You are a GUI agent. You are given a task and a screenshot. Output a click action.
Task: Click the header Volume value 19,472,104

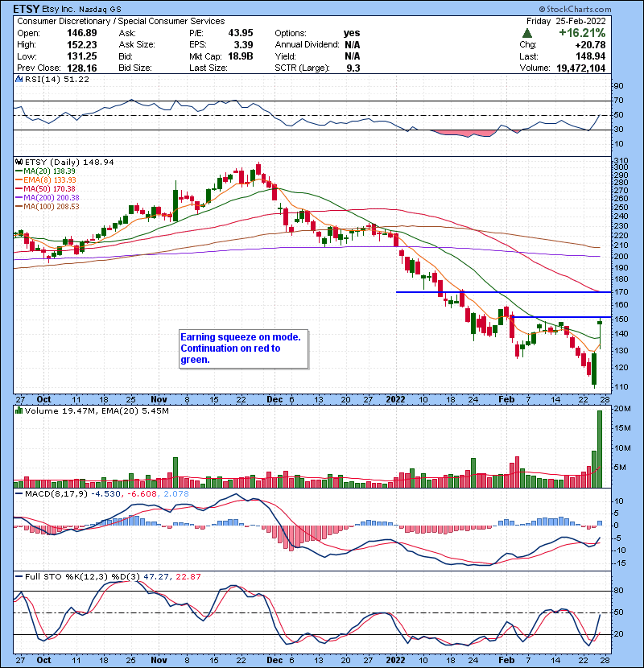click(581, 68)
